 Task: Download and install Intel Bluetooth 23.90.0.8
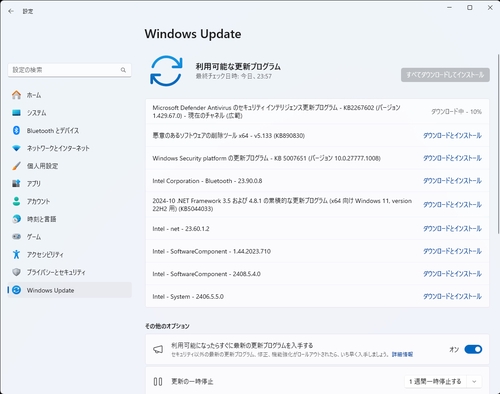tap(452, 181)
